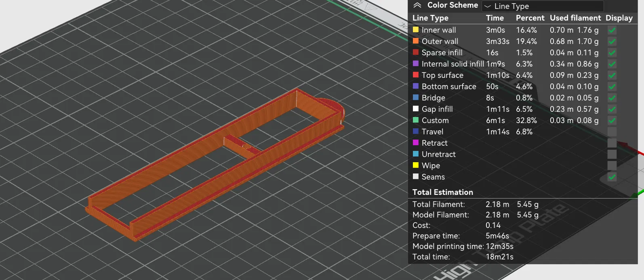Collapse the Color Scheme panel with the double-chevron icon

pos(417,5)
